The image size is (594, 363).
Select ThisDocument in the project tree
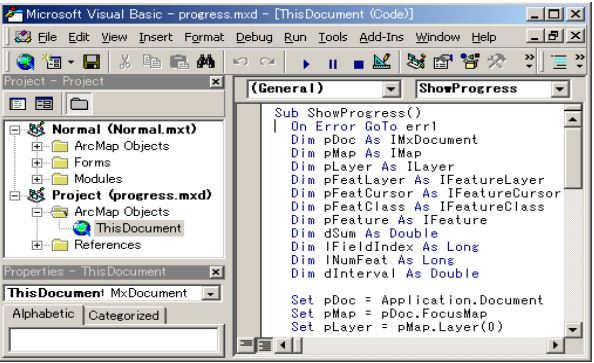[139, 228]
